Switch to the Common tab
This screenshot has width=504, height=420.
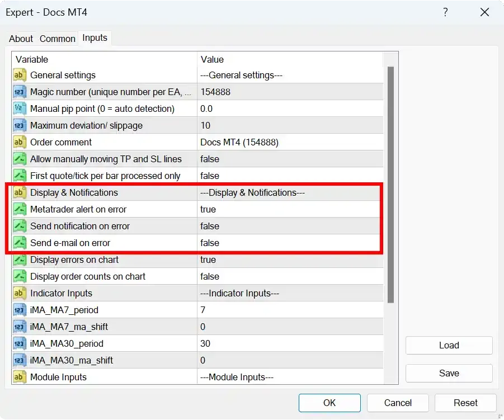(57, 39)
